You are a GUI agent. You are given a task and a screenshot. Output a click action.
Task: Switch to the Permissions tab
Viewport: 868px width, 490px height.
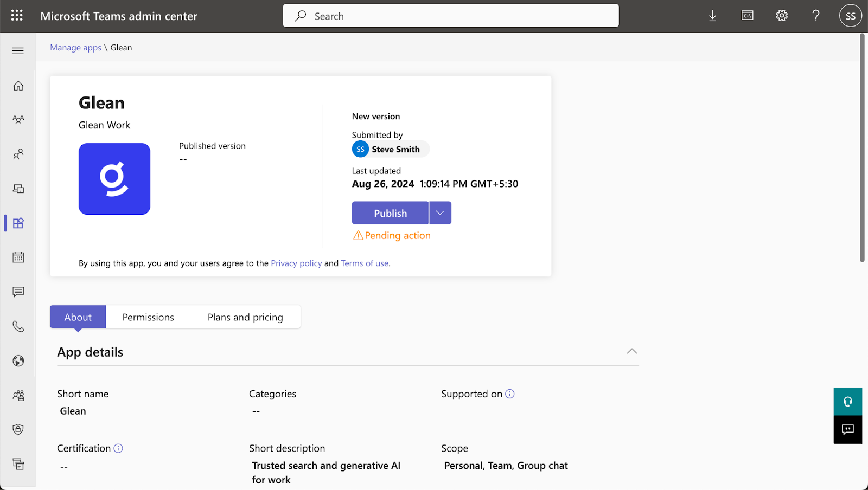tap(148, 317)
